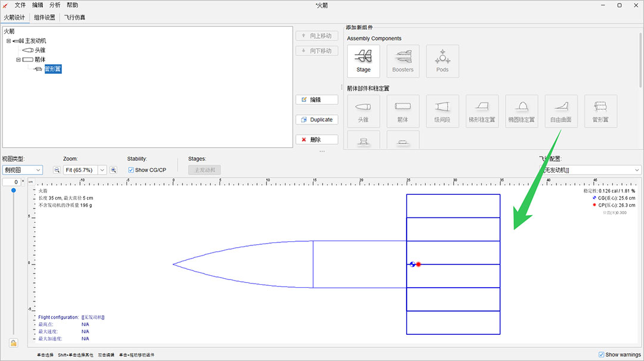Click the CG marker on the rocket

tap(413, 264)
